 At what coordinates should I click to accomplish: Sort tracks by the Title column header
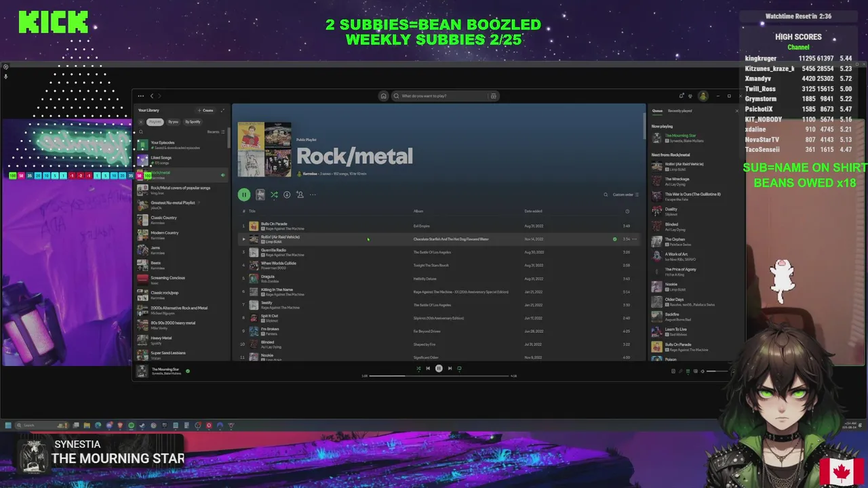click(252, 211)
